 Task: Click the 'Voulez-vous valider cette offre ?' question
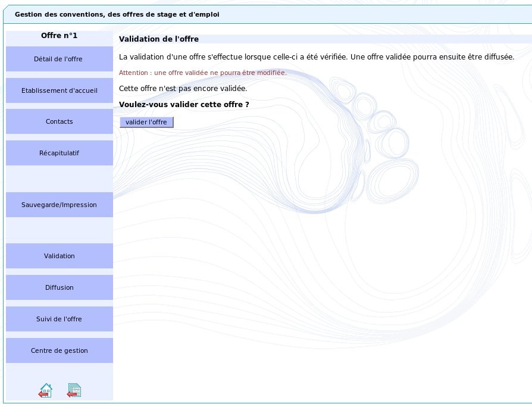184,105
